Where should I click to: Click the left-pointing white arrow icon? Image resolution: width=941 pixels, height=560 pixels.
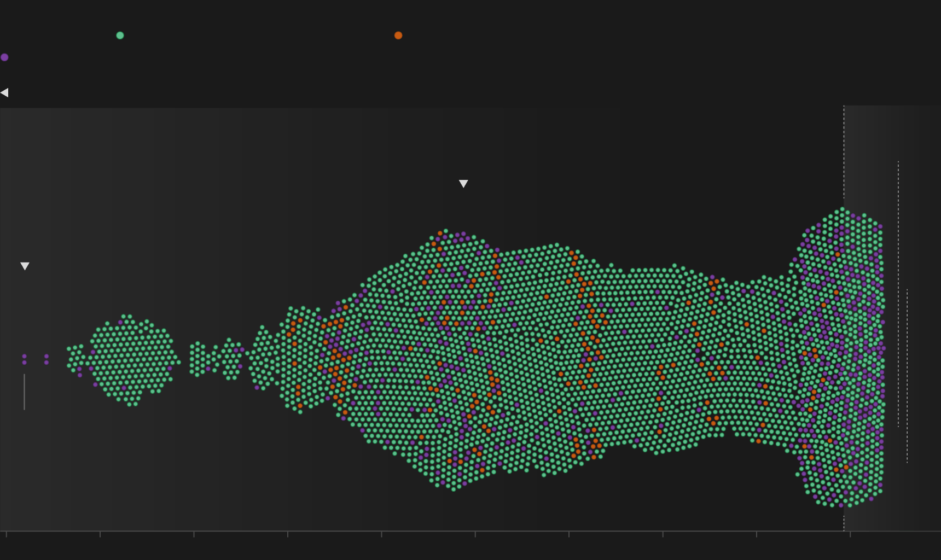tap(4, 92)
